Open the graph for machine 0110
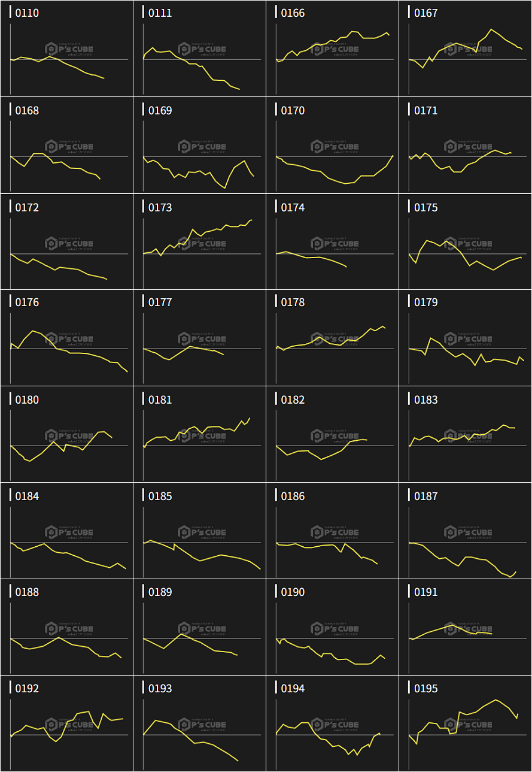This screenshot has height=772, width=532. (66, 49)
